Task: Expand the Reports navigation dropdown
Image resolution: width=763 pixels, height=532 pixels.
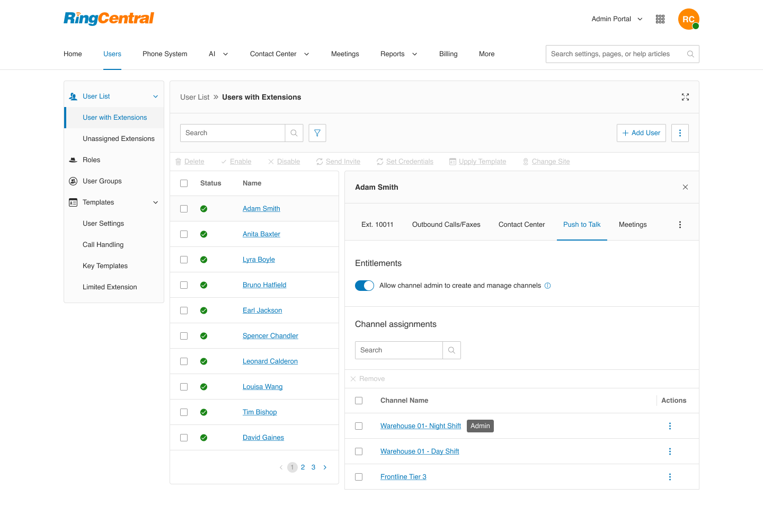Action: coord(398,54)
